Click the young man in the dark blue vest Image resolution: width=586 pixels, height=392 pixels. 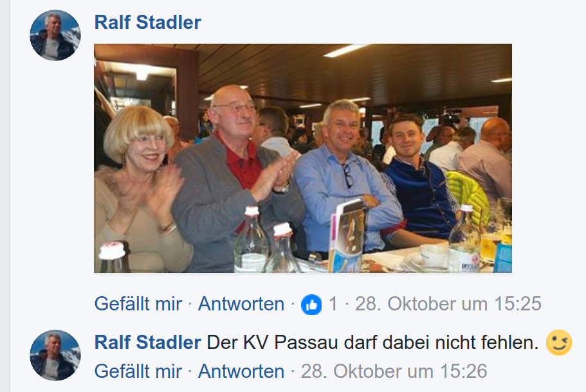[x=419, y=179]
